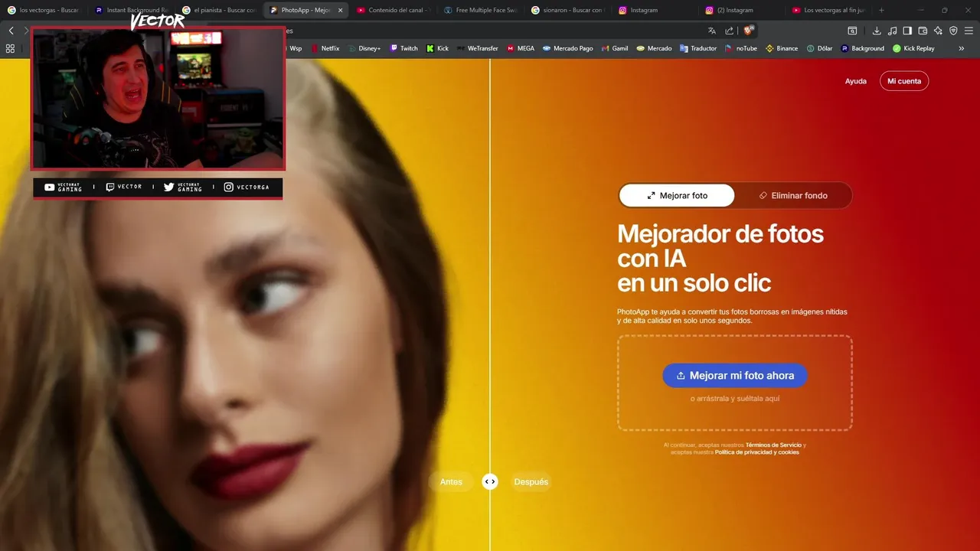Open the noTube bookmark

point(741,48)
